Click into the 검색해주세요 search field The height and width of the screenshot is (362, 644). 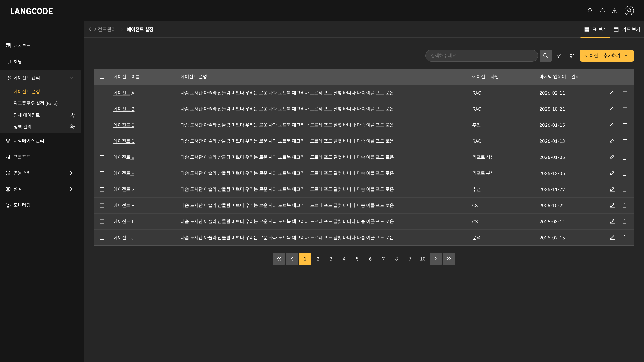click(481, 55)
